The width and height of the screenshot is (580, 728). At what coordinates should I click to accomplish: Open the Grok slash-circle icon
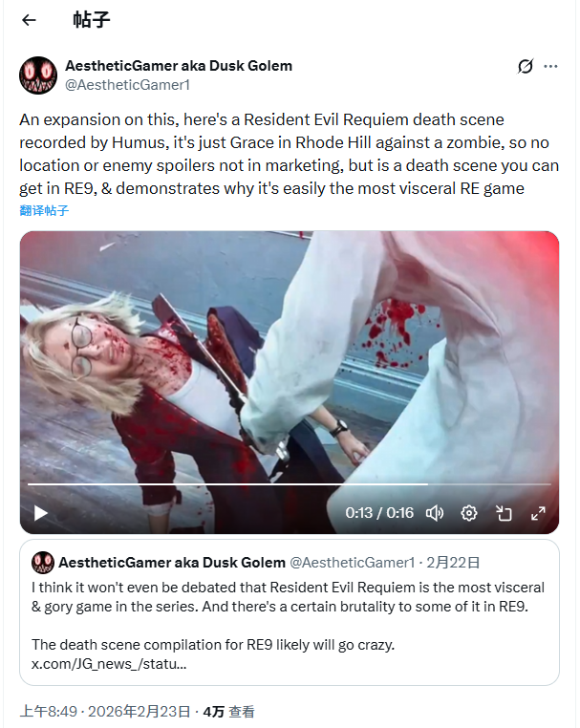point(526,66)
